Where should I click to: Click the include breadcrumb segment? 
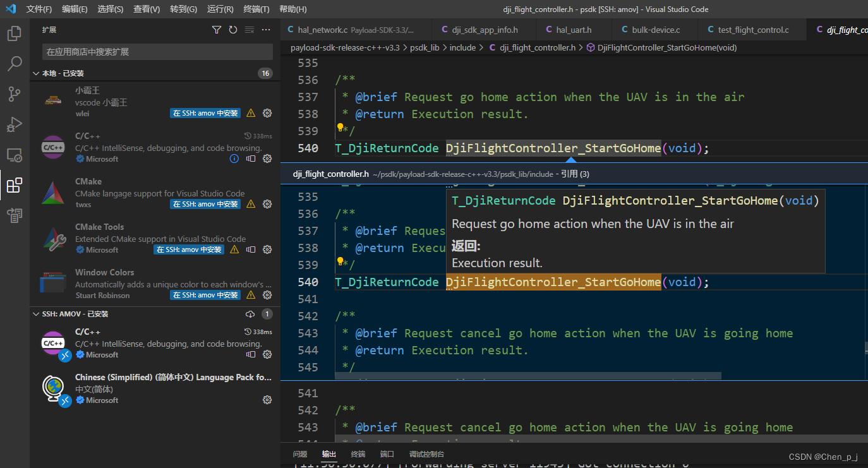click(462, 47)
